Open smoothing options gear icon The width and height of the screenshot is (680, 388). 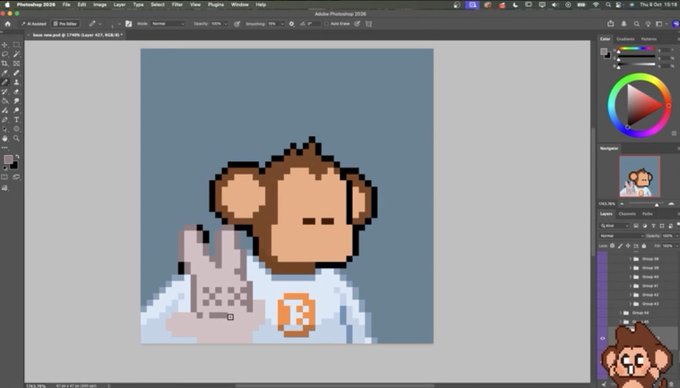point(291,24)
